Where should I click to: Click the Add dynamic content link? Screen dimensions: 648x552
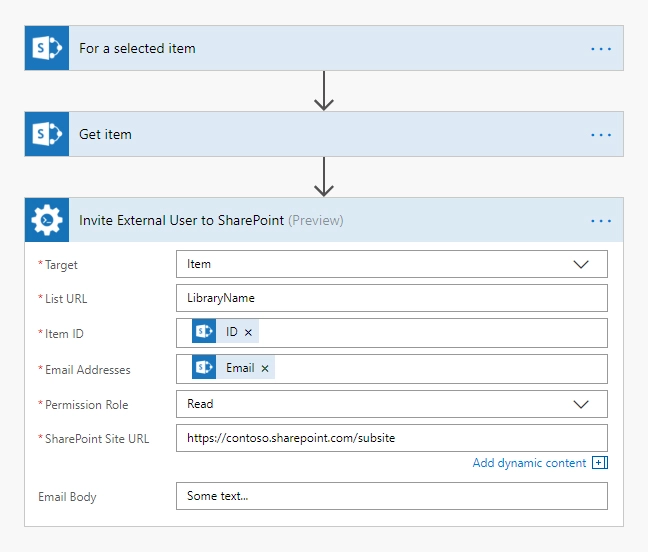[529, 463]
